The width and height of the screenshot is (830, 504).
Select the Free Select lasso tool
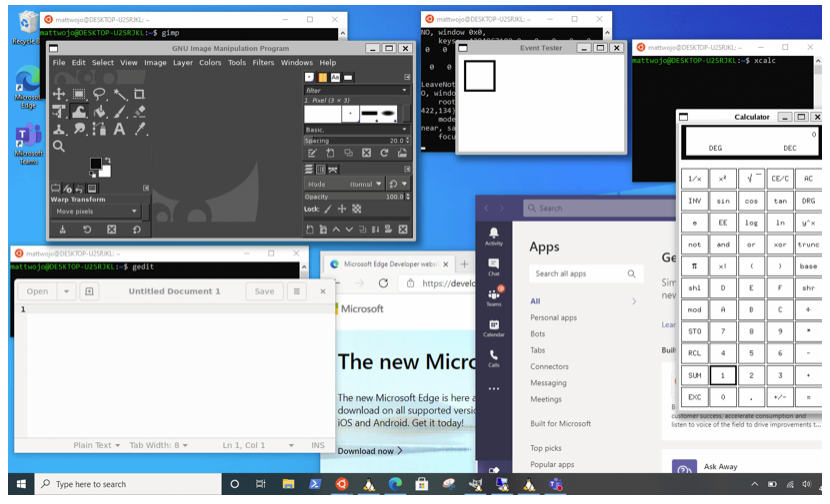point(99,94)
